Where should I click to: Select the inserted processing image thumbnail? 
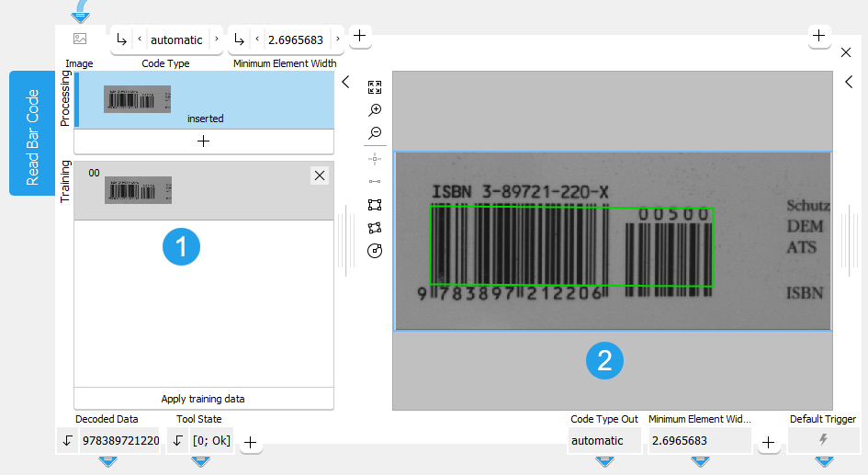[x=138, y=99]
